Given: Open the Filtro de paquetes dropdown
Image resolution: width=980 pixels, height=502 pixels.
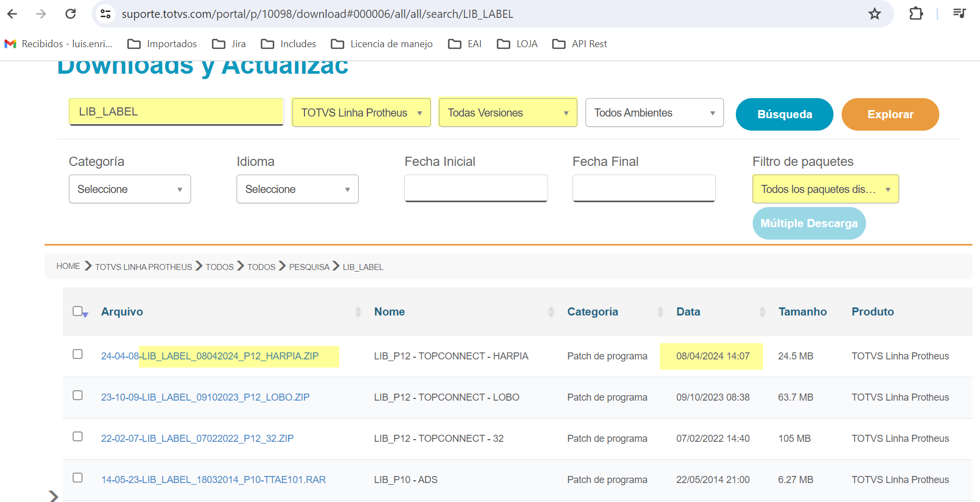Looking at the screenshot, I should tap(825, 189).
